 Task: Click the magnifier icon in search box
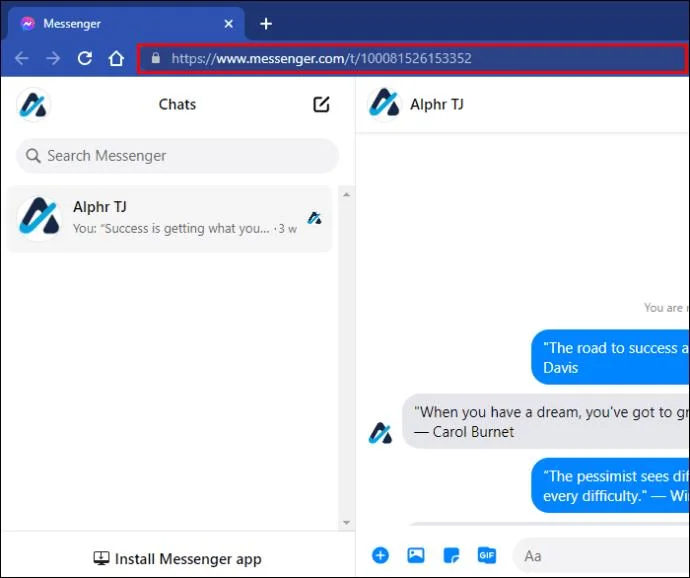coord(33,155)
